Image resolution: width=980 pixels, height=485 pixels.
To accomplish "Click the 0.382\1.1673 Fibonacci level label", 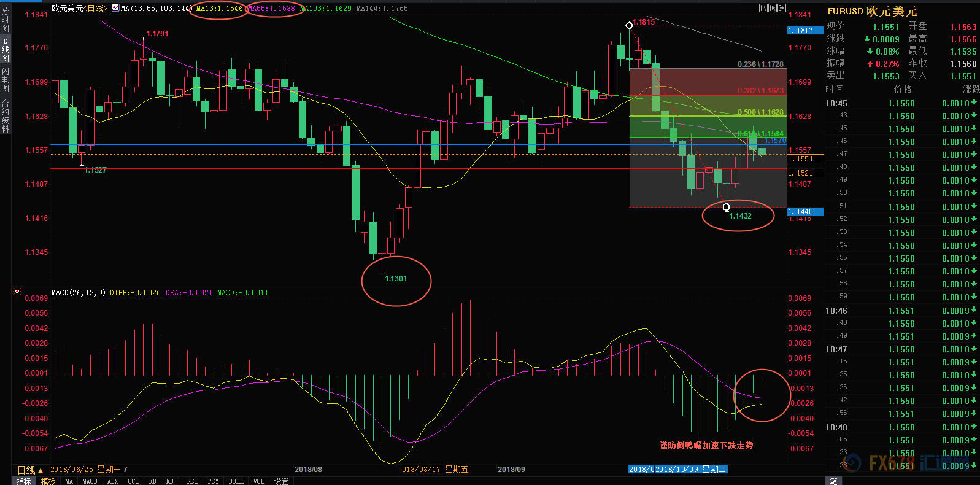I will pos(760,91).
